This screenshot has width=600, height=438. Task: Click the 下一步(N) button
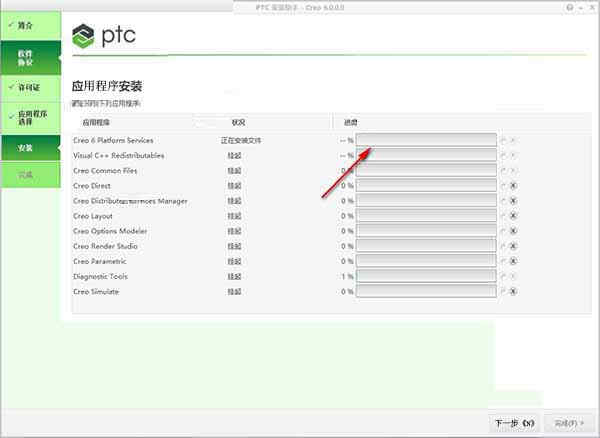pyautogui.click(x=514, y=423)
